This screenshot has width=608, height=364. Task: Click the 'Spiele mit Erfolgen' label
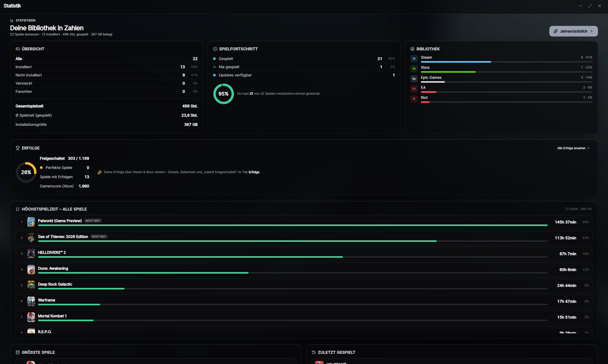(x=56, y=177)
